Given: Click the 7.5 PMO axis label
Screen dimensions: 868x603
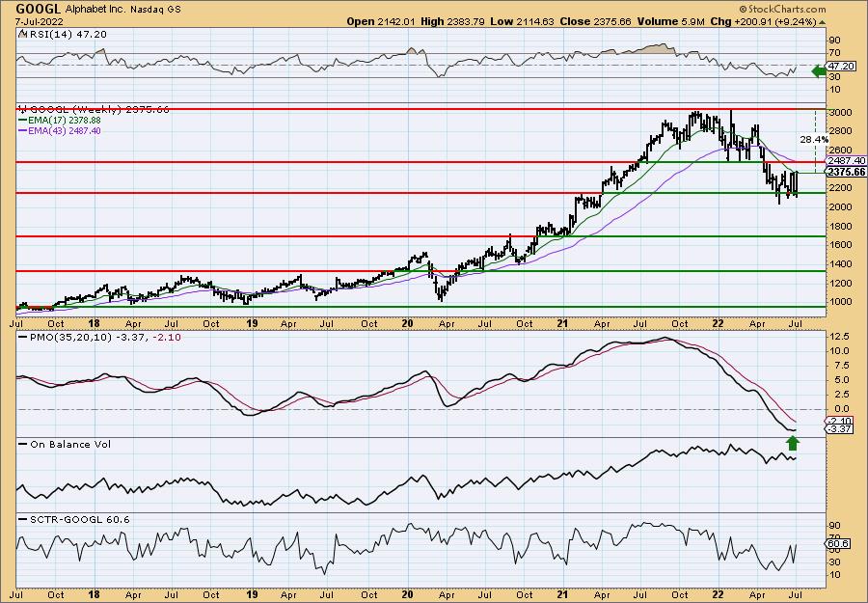Looking at the screenshot, I should click(840, 366).
